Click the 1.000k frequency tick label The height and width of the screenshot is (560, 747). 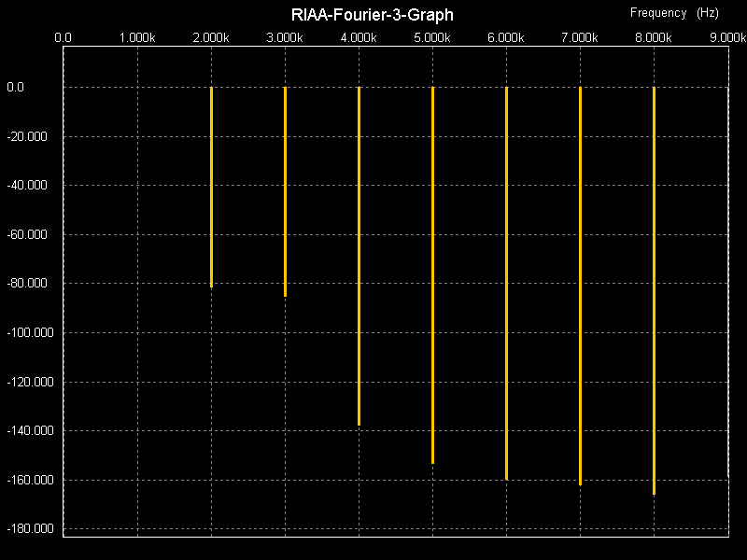click(137, 37)
